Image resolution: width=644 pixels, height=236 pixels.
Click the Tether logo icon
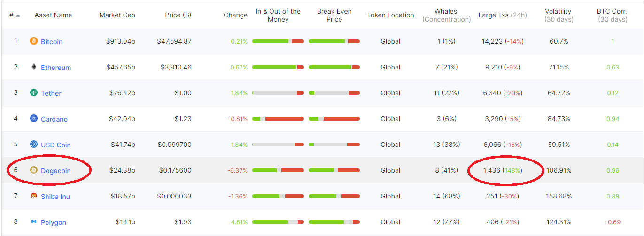pyautogui.click(x=33, y=93)
